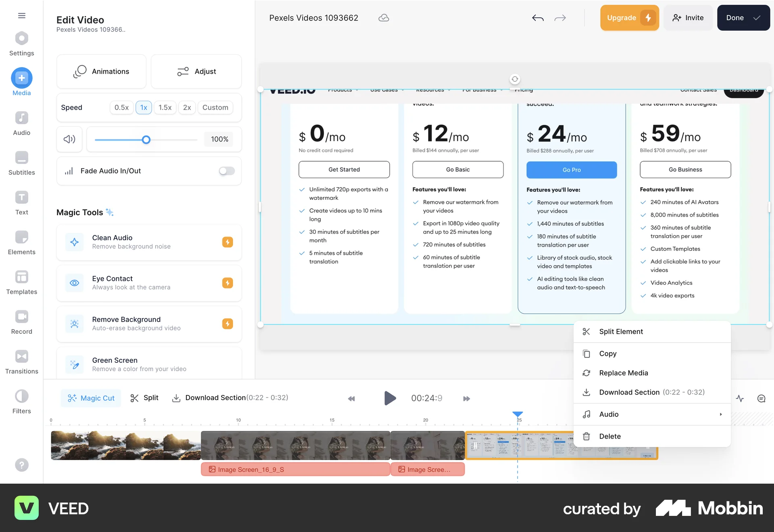Select the Split tool above the timeline
This screenshot has height=532, width=774.
tap(144, 398)
